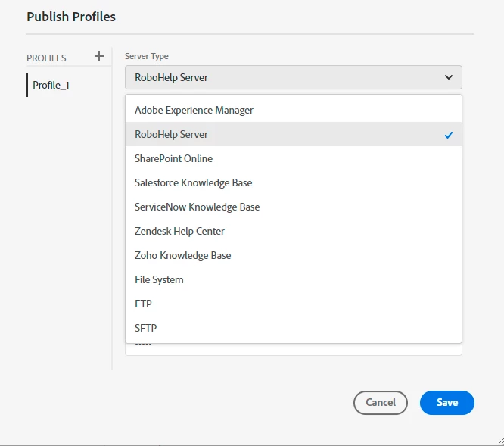This screenshot has height=446, width=504.
Task: Click the Publish Profiles dialog title
Action: (x=71, y=16)
